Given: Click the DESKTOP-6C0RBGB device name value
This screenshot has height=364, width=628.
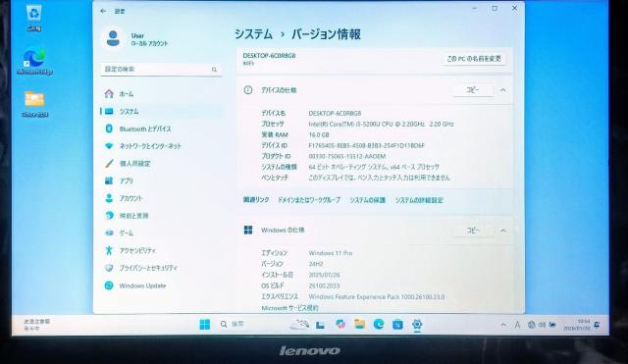Looking at the screenshot, I should point(335,114).
